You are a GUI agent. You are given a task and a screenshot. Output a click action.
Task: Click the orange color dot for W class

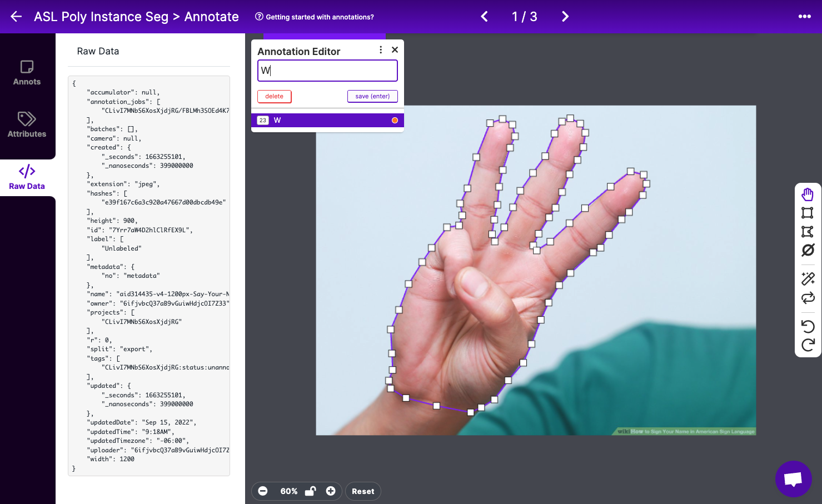[395, 121]
